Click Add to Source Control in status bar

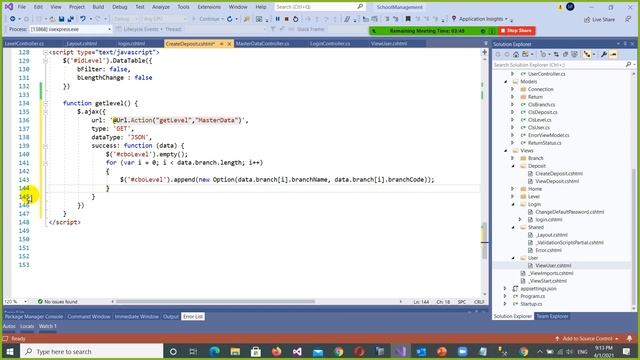coord(587,339)
